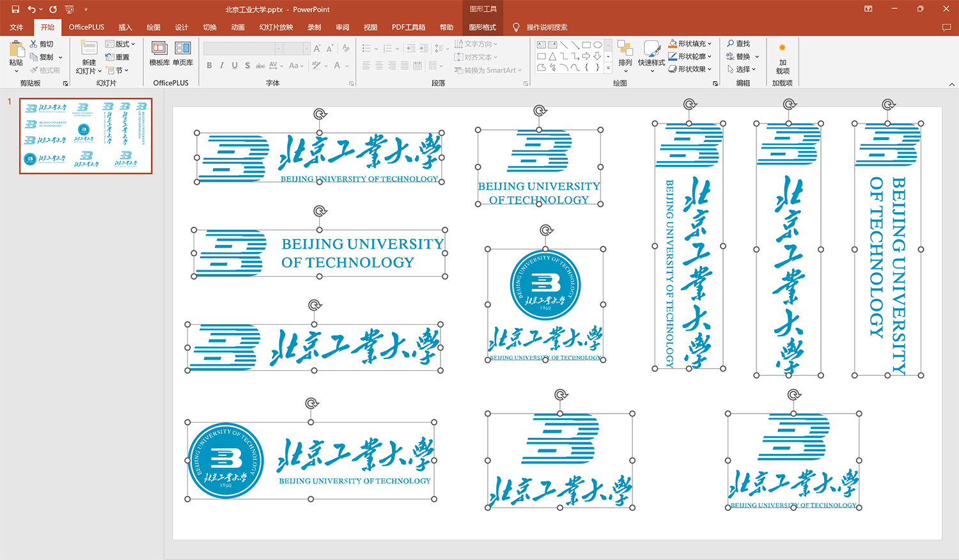Image resolution: width=959 pixels, height=560 pixels.
Task: Click the Undo arrow icon
Action: [x=31, y=10]
